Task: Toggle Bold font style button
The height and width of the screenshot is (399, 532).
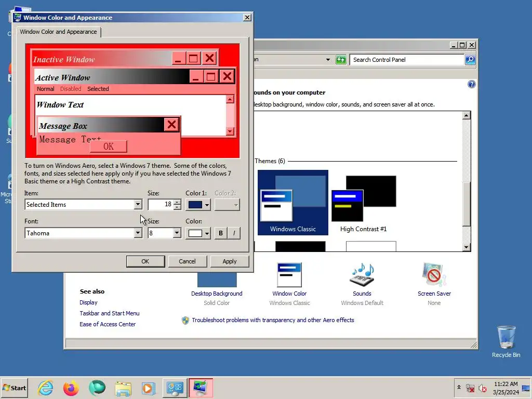Action: pyautogui.click(x=220, y=233)
